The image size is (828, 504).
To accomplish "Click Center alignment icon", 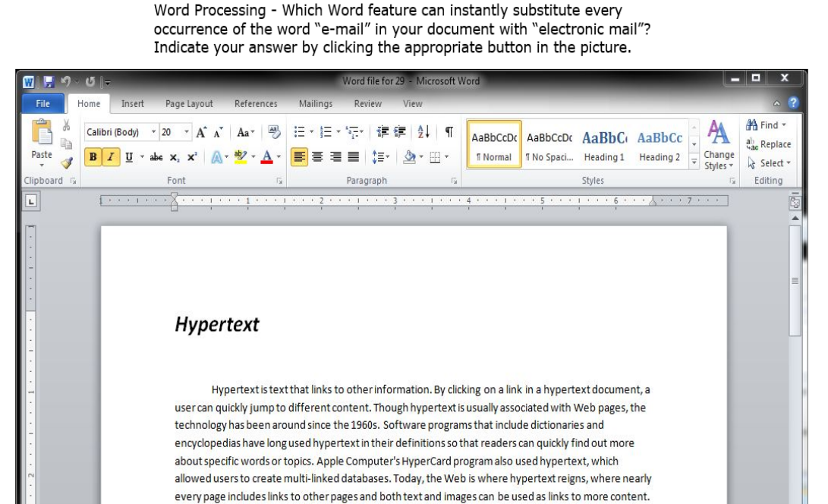I will coord(317,157).
